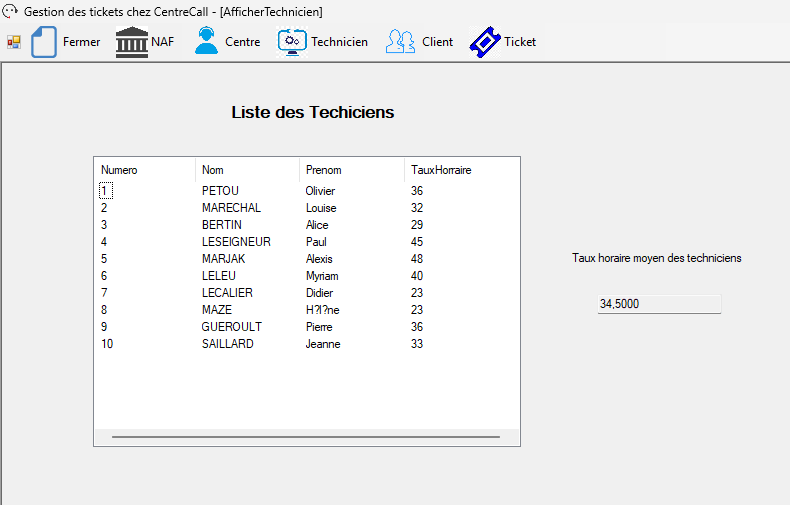Open the Ticket icon in toolbar
This screenshot has height=505, width=790.
485,42
